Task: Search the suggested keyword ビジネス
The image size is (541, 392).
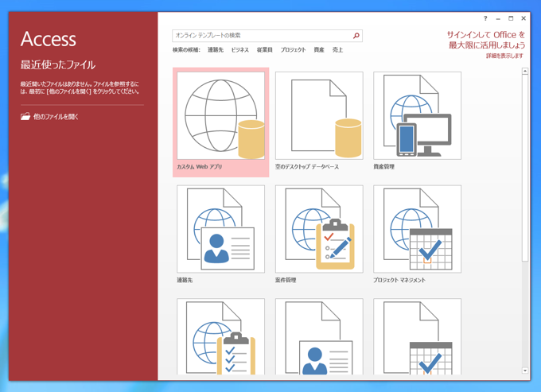Action: coord(240,50)
